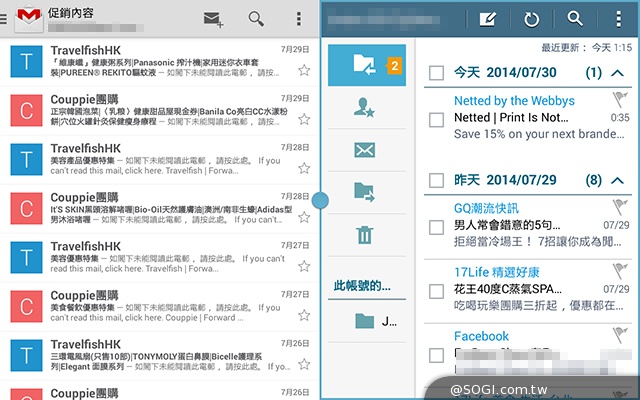
Task: Open the sent folder icon
Action: [364, 192]
